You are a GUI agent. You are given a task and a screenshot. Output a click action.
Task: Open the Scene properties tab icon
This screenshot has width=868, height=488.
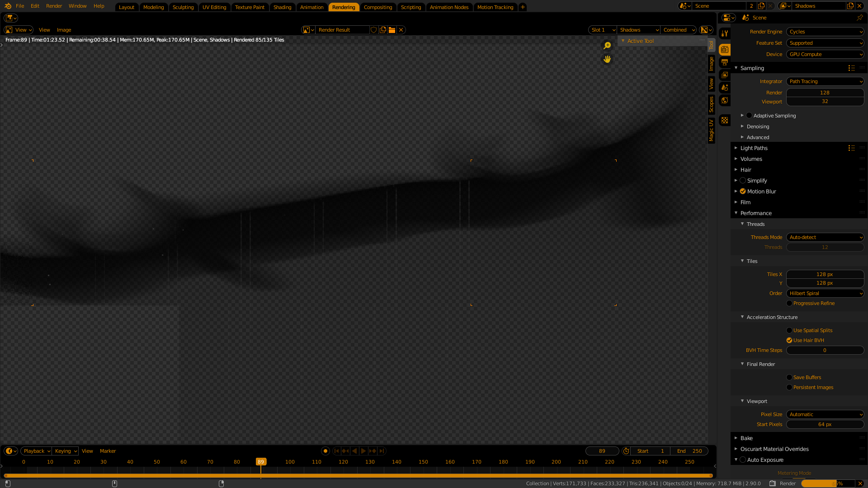[x=725, y=88]
